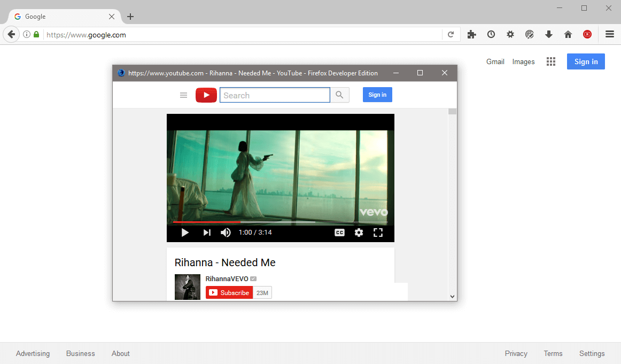Open video settings gear
Screen dimensions: 621x364
pyautogui.click(x=359, y=233)
